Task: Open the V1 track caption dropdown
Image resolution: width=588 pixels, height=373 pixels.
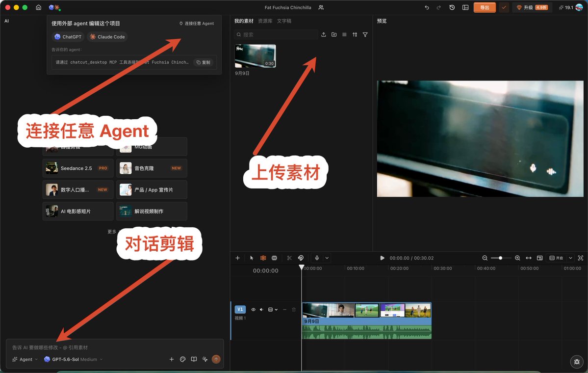Action: (273, 310)
